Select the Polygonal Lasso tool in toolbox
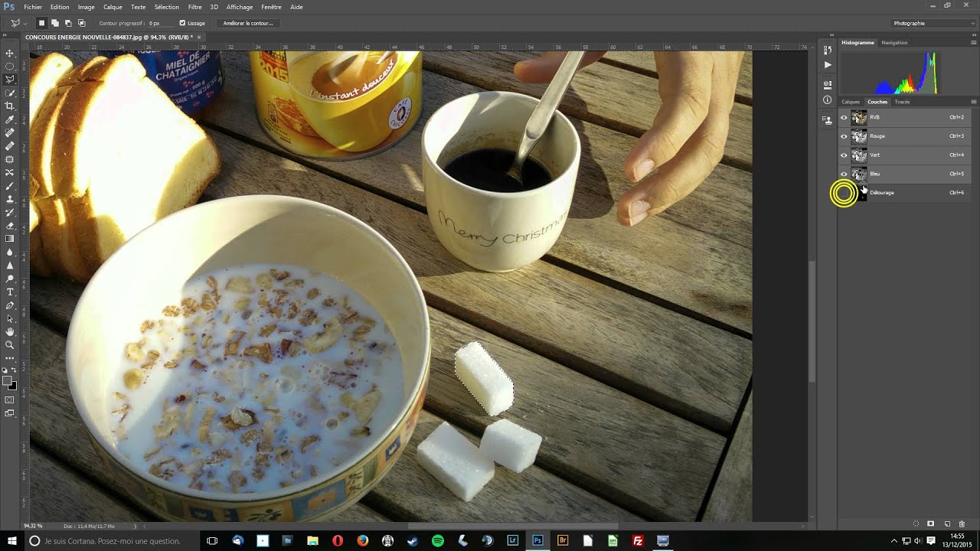 click(10, 79)
